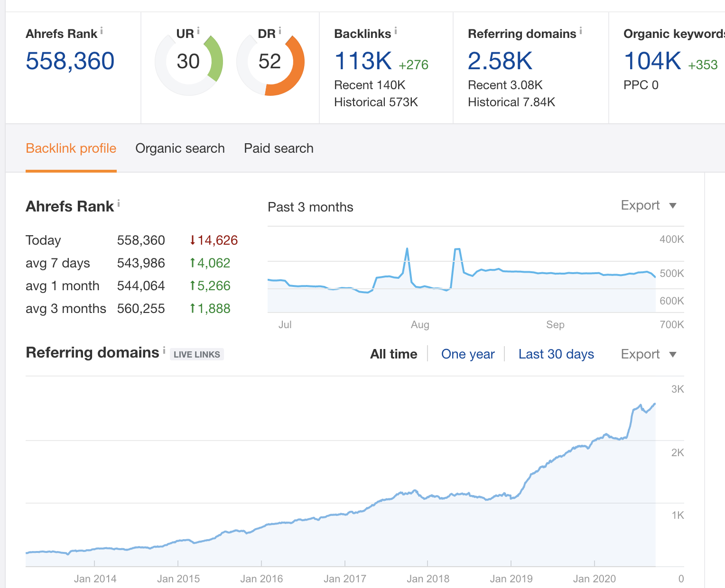Click the Past 3 months chart title

pos(311,207)
